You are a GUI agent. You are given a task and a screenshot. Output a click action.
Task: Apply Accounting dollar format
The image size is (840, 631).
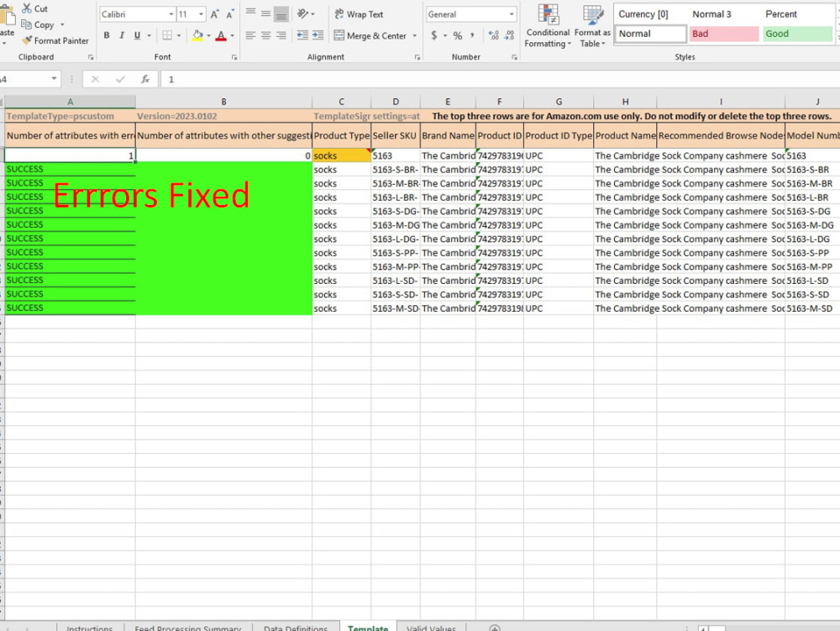[x=434, y=35]
